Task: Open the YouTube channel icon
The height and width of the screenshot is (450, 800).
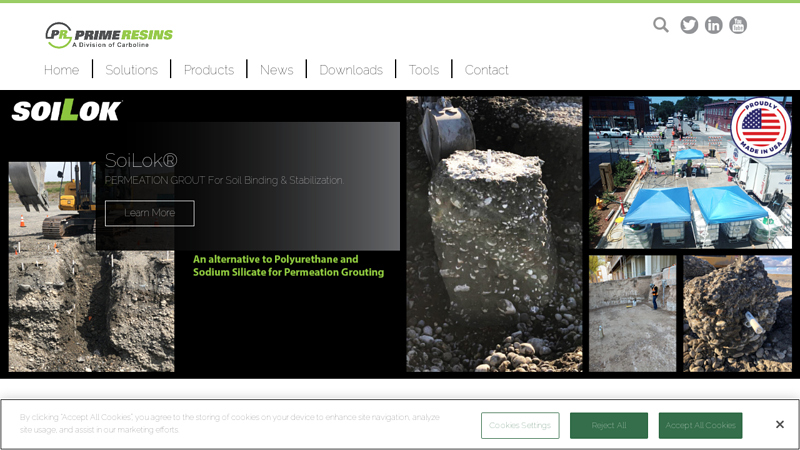Action: tap(738, 25)
